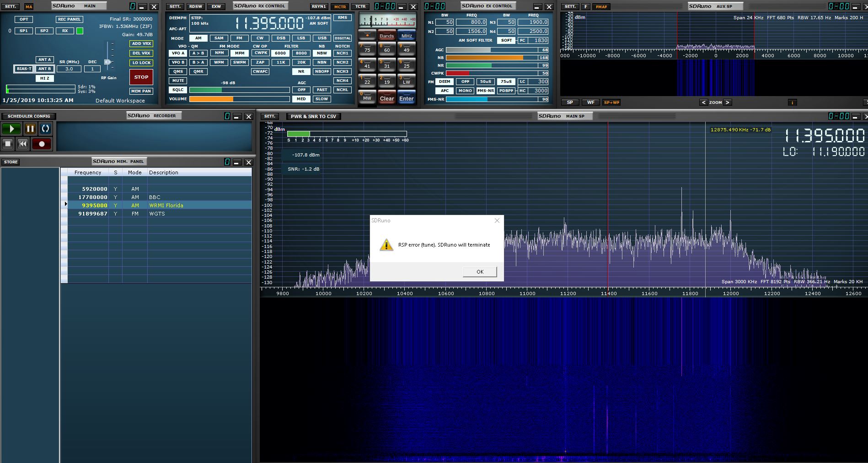Set AGC to FAST
Image resolution: width=868 pixels, height=463 pixels.
pos(322,90)
